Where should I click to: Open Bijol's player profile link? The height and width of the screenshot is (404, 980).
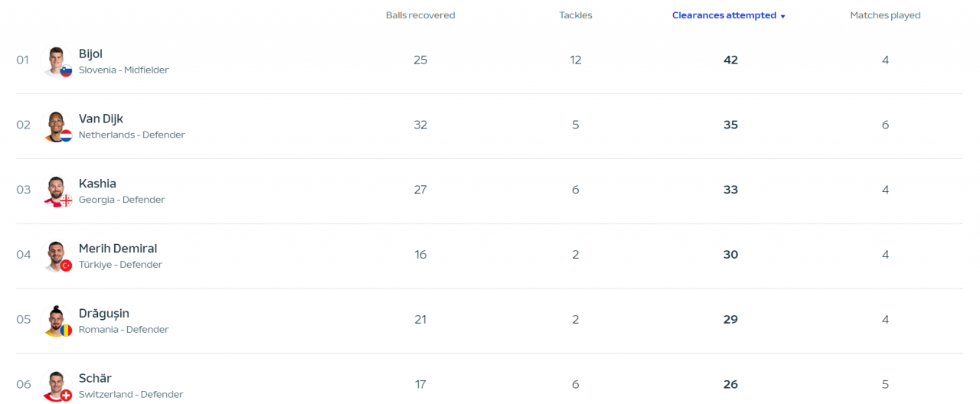[90, 54]
